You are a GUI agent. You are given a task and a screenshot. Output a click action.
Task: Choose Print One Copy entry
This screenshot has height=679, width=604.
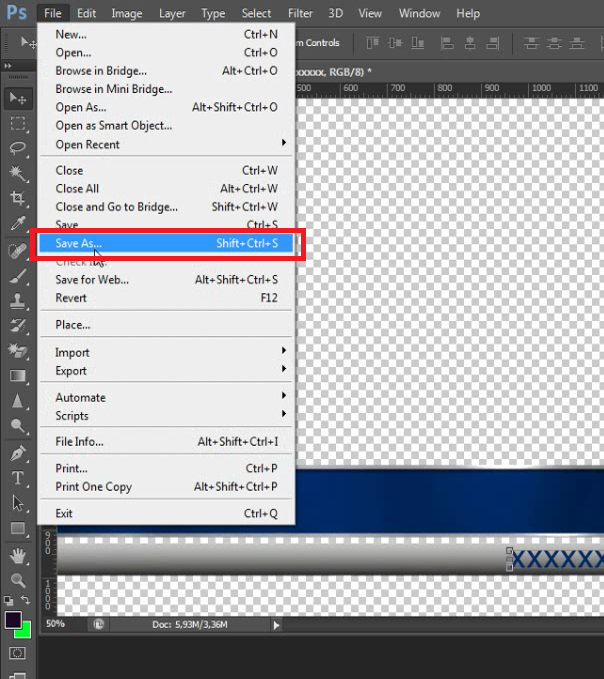point(166,487)
